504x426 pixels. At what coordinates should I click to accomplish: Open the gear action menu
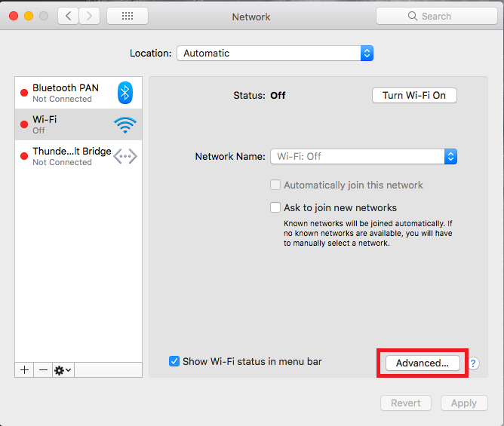(x=63, y=370)
